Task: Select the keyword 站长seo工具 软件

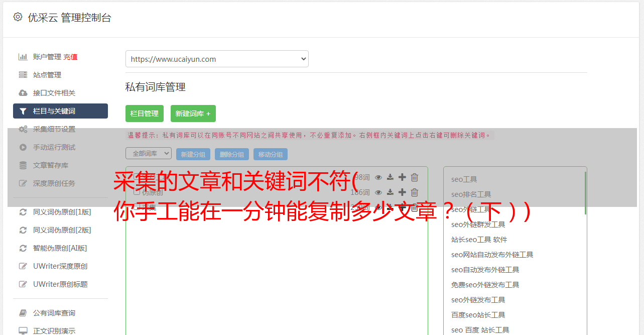Action: click(479, 240)
